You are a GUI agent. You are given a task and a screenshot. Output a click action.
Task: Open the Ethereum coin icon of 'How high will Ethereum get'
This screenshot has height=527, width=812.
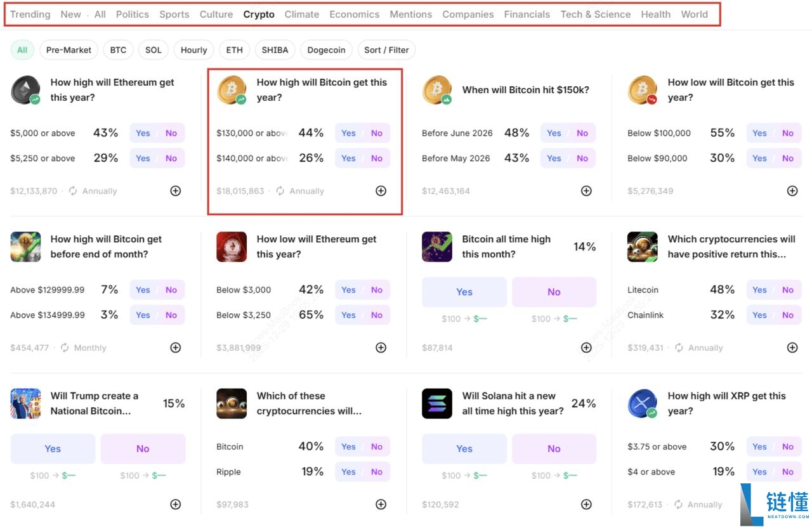pyautogui.click(x=26, y=90)
